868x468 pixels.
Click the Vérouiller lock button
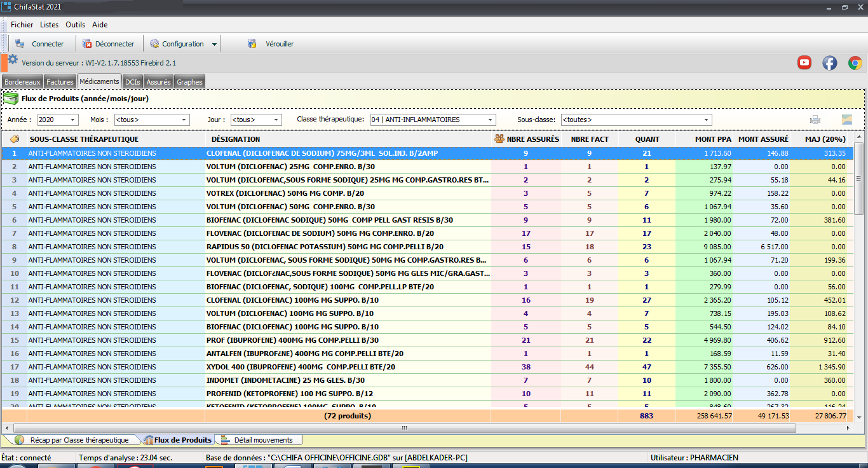point(271,44)
